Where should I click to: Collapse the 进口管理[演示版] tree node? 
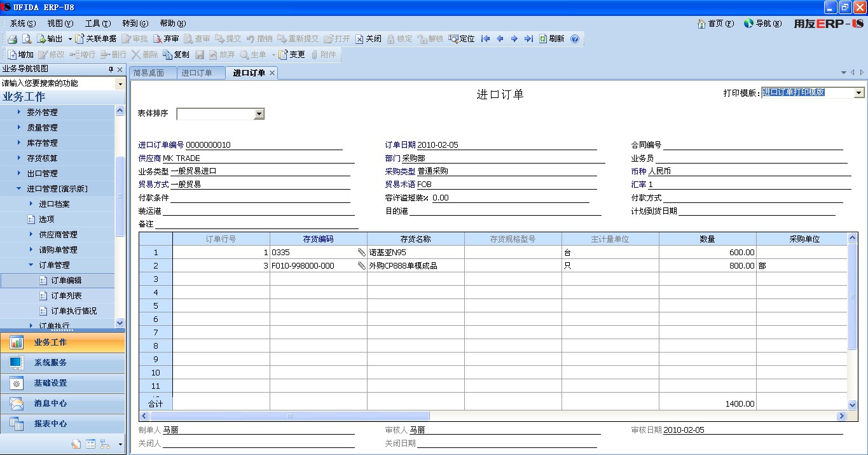coord(19,188)
